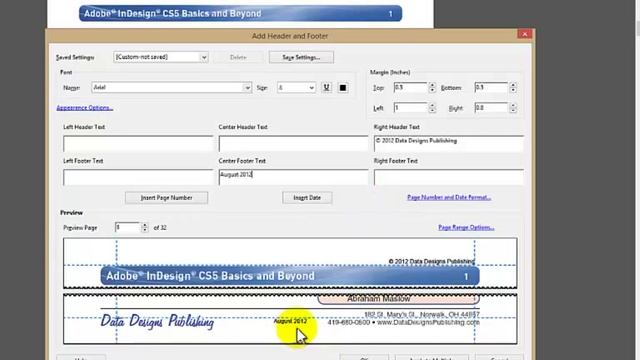Viewport: 640px width, 360px height.
Task: Close the Add Header and Footer dialog
Action: pyautogui.click(x=524, y=34)
